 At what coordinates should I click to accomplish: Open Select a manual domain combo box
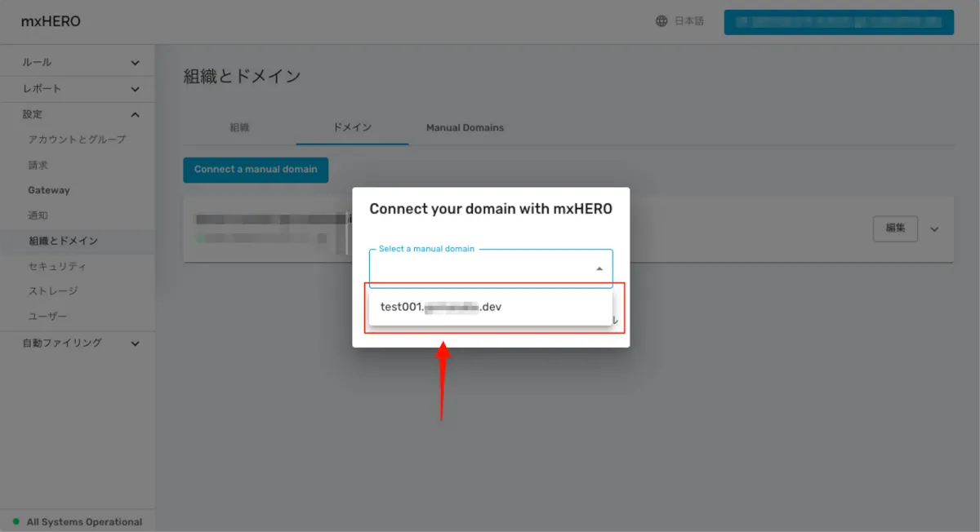(x=491, y=268)
